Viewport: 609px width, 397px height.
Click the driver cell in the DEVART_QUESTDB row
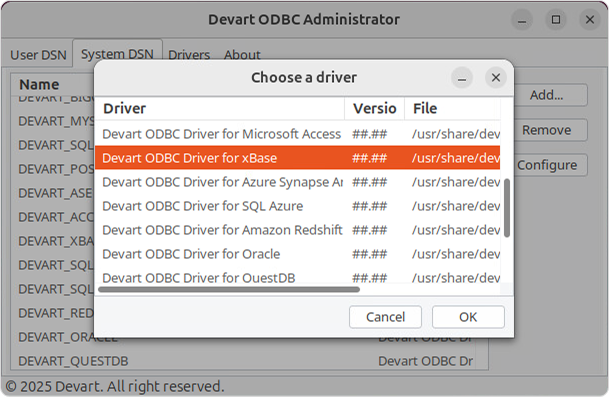pos(426,361)
